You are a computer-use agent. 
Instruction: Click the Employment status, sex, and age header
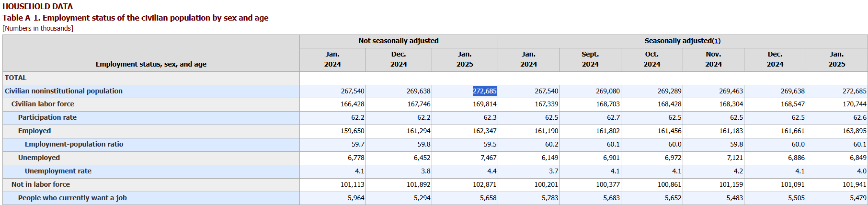tap(151, 64)
